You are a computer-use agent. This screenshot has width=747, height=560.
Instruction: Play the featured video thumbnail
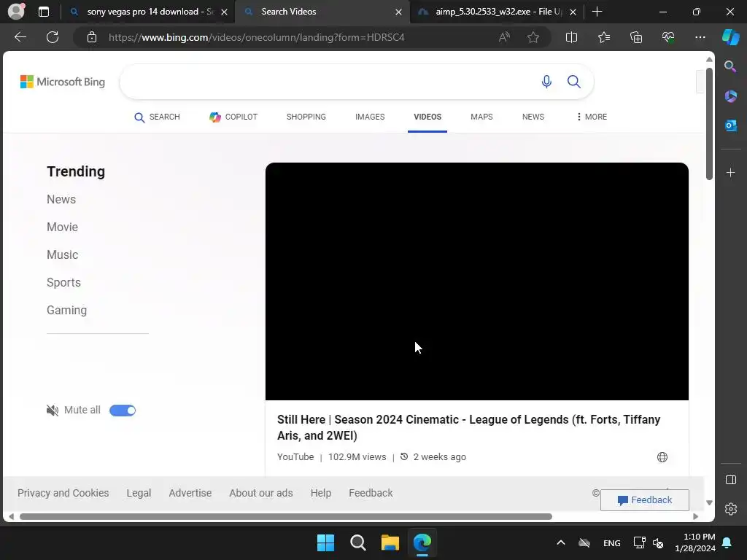pyautogui.click(x=477, y=281)
